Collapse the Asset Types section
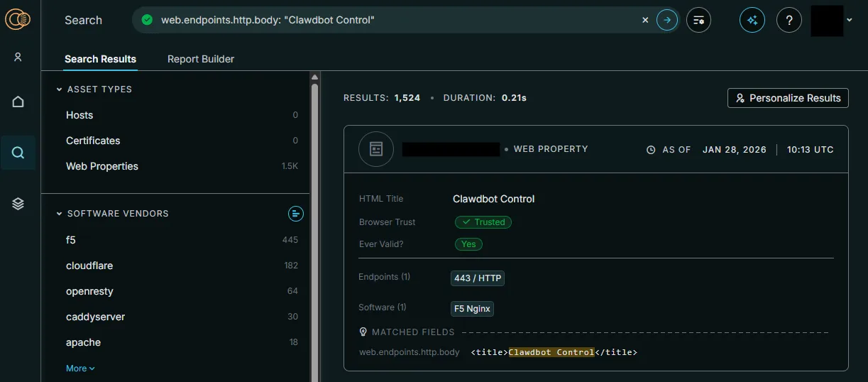868x382 pixels. tap(60, 89)
